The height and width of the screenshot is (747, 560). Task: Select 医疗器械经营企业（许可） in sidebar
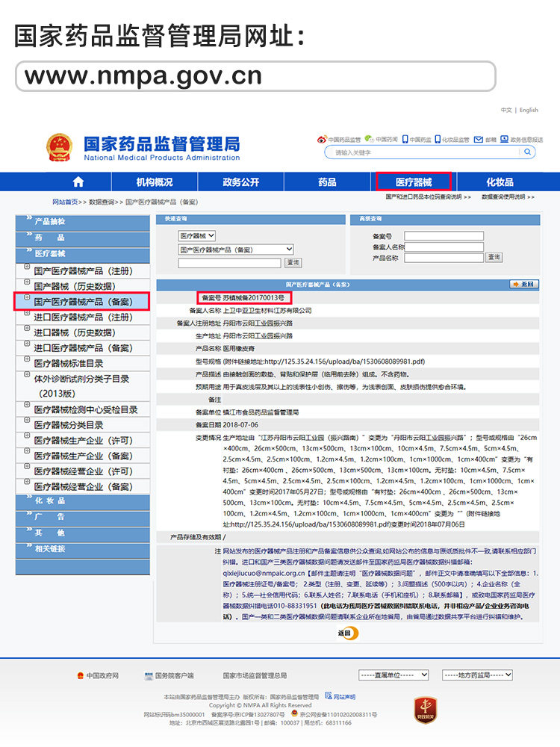click(x=83, y=471)
